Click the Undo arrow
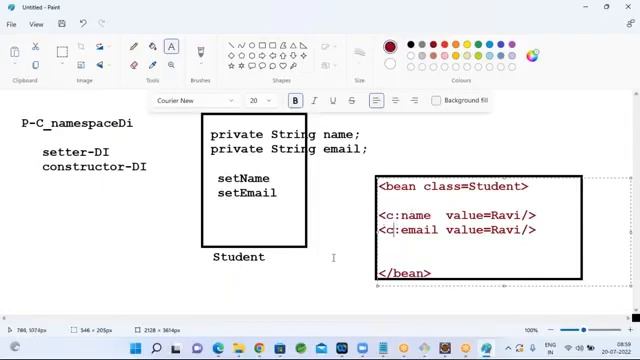640x360 pixels. tap(83, 24)
